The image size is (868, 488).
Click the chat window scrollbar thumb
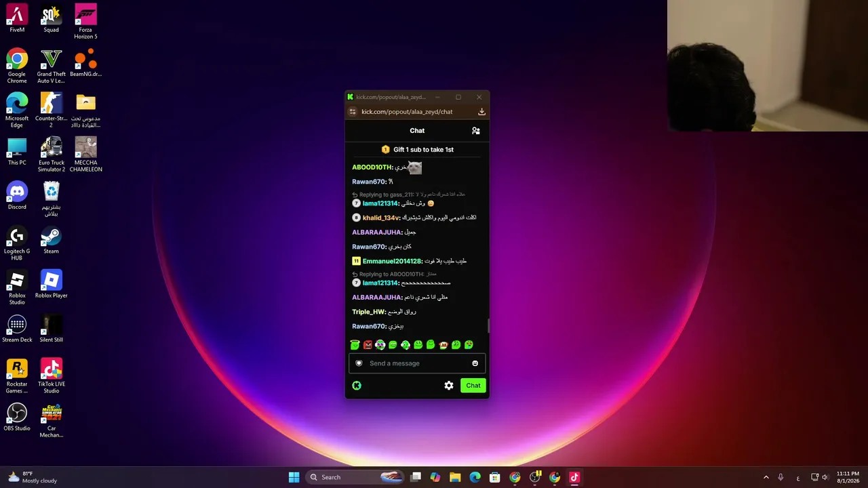point(488,326)
